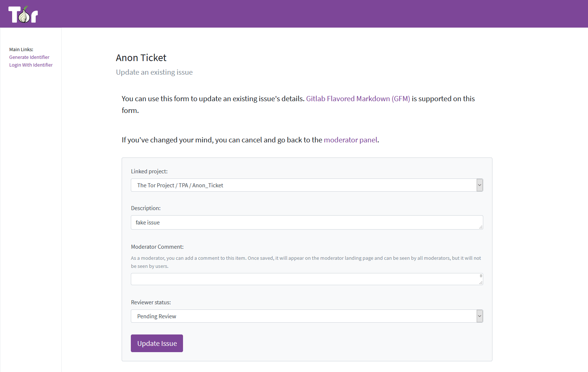Image resolution: width=588 pixels, height=372 pixels.
Task: Click the Anon Ticket heading
Action: click(x=141, y=58)
